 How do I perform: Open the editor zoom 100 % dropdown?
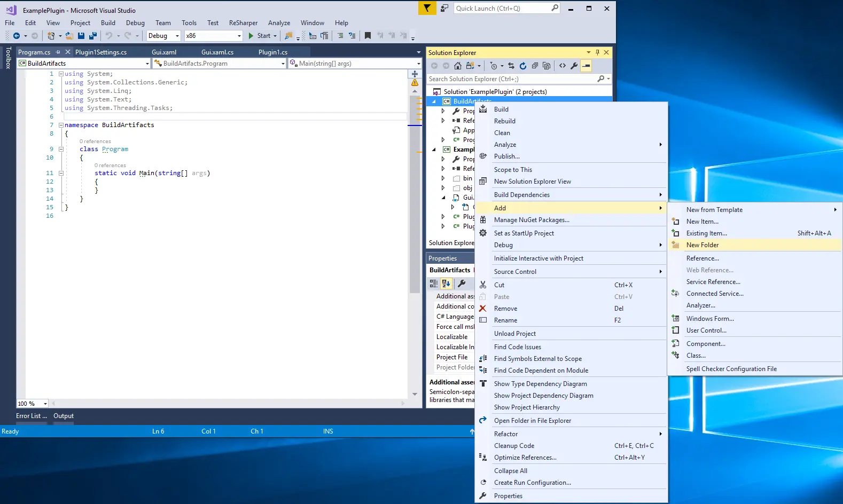point(33,404)
